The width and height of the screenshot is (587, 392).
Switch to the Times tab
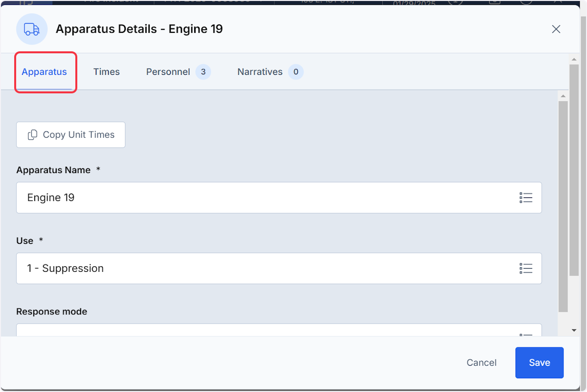(x=107, y=72)
